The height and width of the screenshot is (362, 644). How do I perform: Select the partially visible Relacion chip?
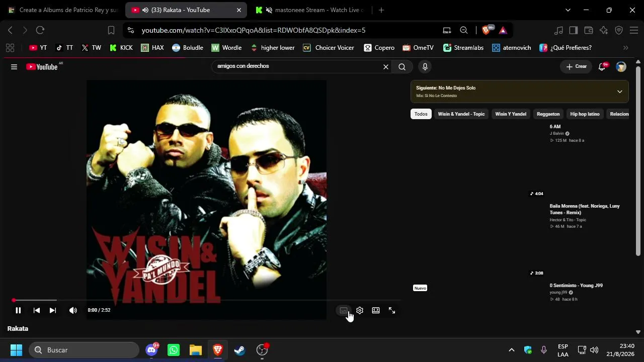618,114
